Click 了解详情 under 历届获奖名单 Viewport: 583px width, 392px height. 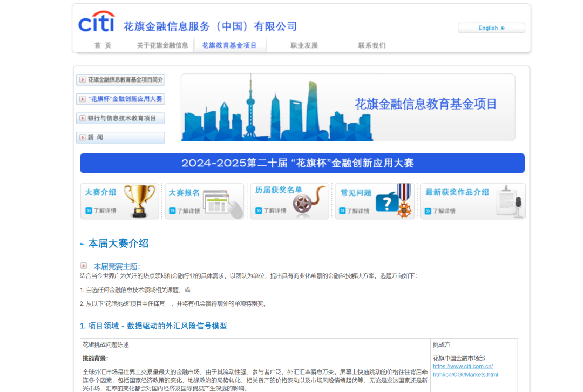(275, 211)
